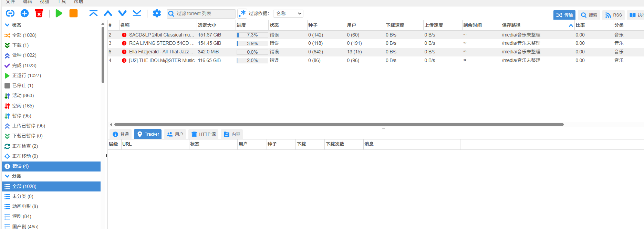
Task: Move torrent down in queue
Action: 122,13
